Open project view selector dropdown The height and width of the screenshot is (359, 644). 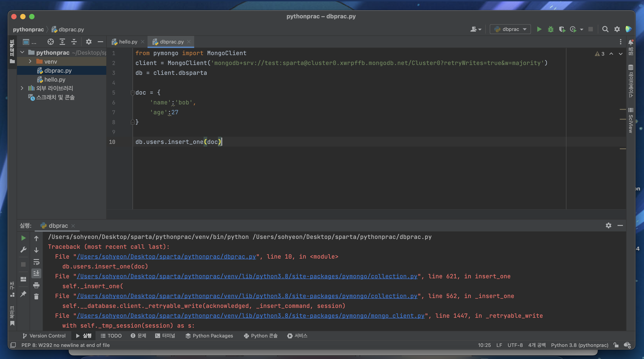(x=29, y=42)
